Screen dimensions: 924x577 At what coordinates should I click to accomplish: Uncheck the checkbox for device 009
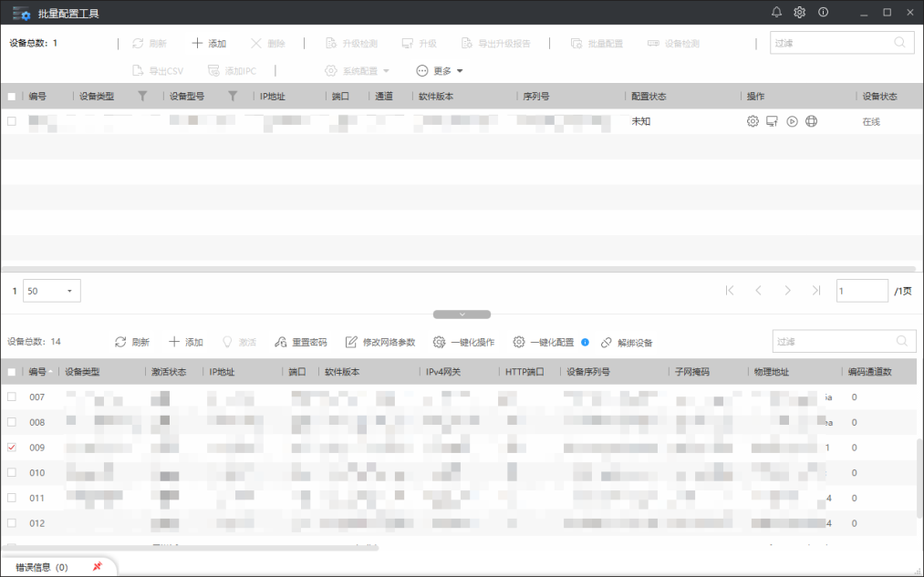[x=12, y=448]
